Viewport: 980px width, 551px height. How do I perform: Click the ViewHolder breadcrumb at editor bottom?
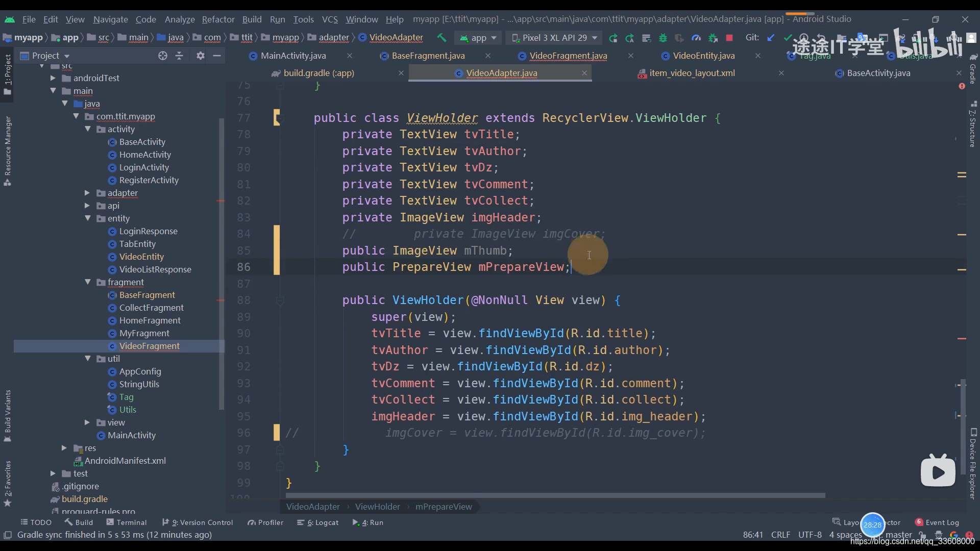[377, 507]
